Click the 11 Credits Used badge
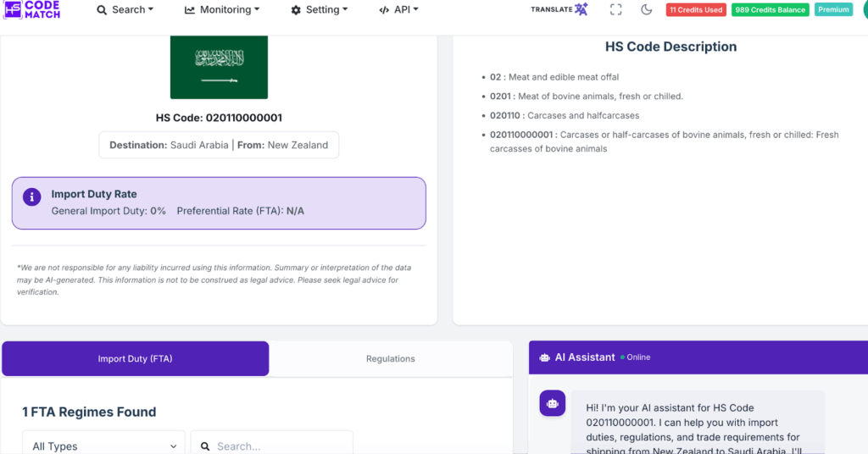Screen dimensions: 868x454 coord(696,10)
